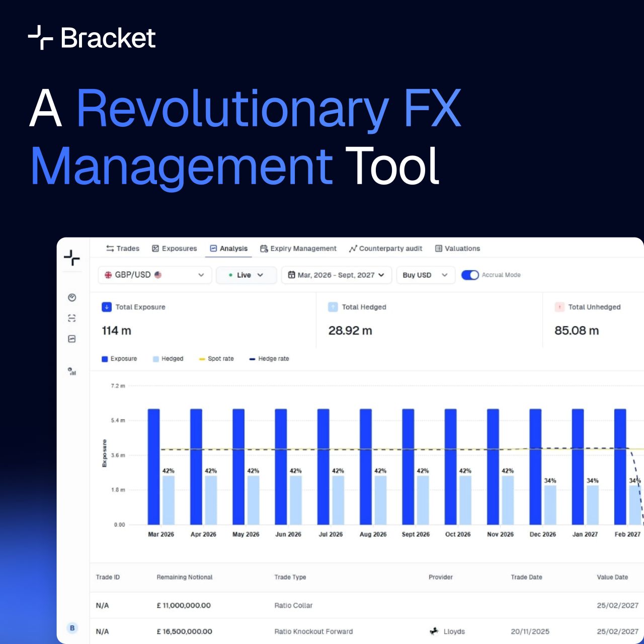Click the US flag icon in the currency pair
Image resolution: width=644 pixels, height=644 pixels.
pos(158,275)
